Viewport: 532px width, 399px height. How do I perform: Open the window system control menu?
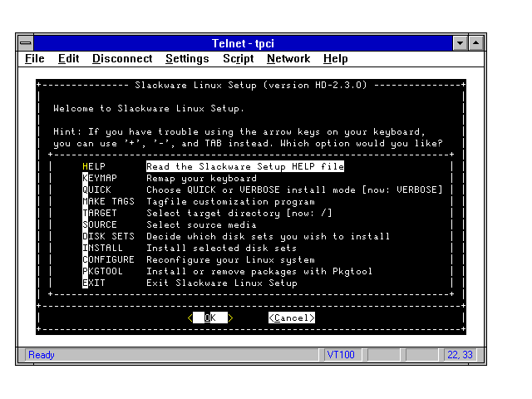pos(26,42)
